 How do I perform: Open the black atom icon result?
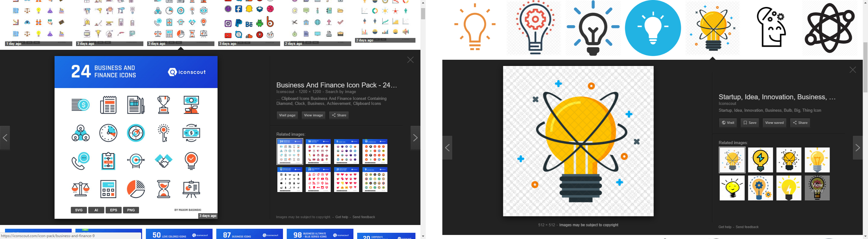830,28
